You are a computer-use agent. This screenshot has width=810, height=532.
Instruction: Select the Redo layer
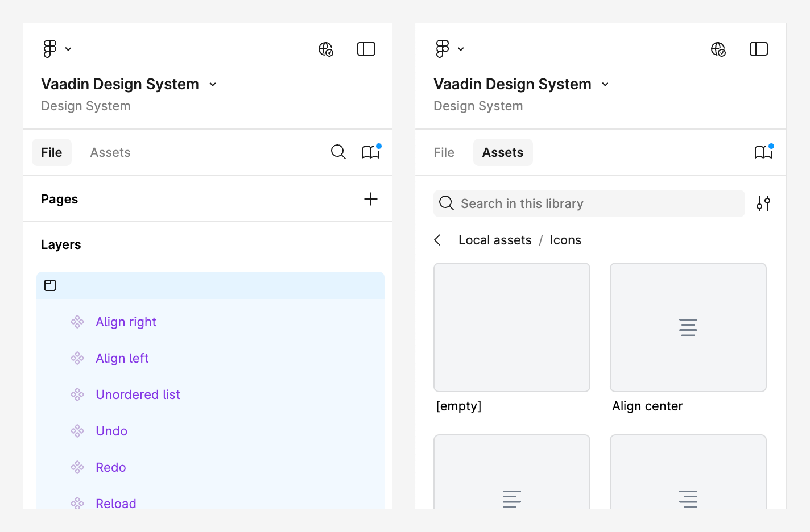(x=111, y=467)
